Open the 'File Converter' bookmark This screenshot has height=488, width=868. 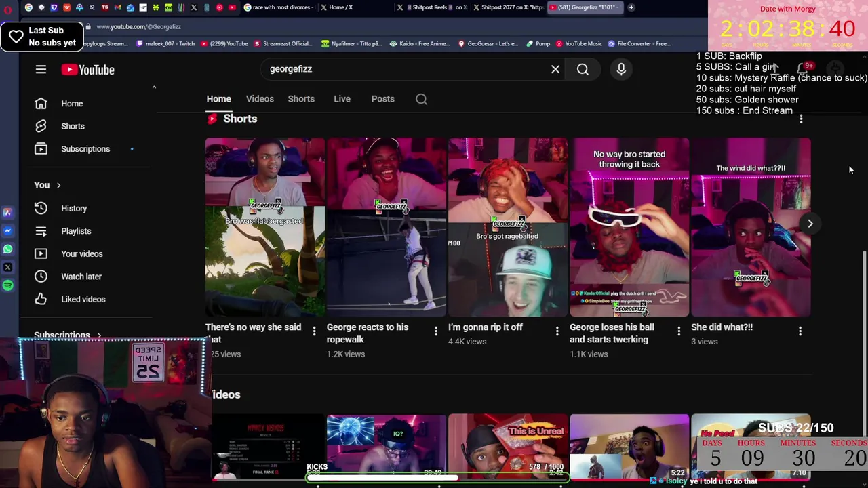[x=639, y=44]
